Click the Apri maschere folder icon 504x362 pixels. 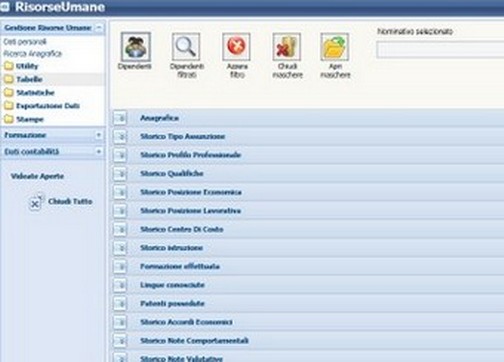tap(335, 47)
